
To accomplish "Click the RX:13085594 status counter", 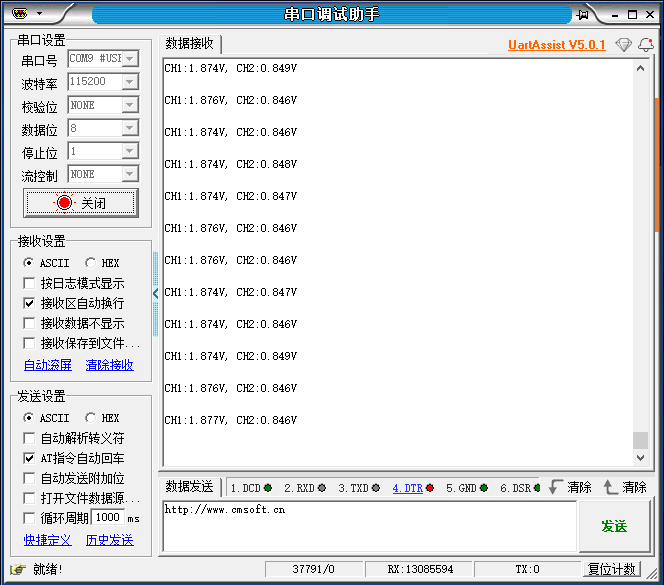I will (x=420, y=569).
